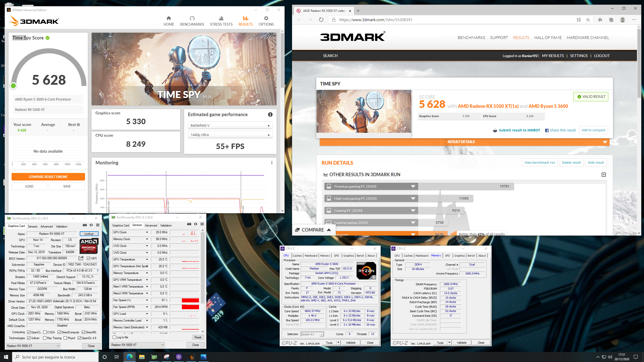
Task: Add page to favorites star in browser
Action: tap(588, 20)
